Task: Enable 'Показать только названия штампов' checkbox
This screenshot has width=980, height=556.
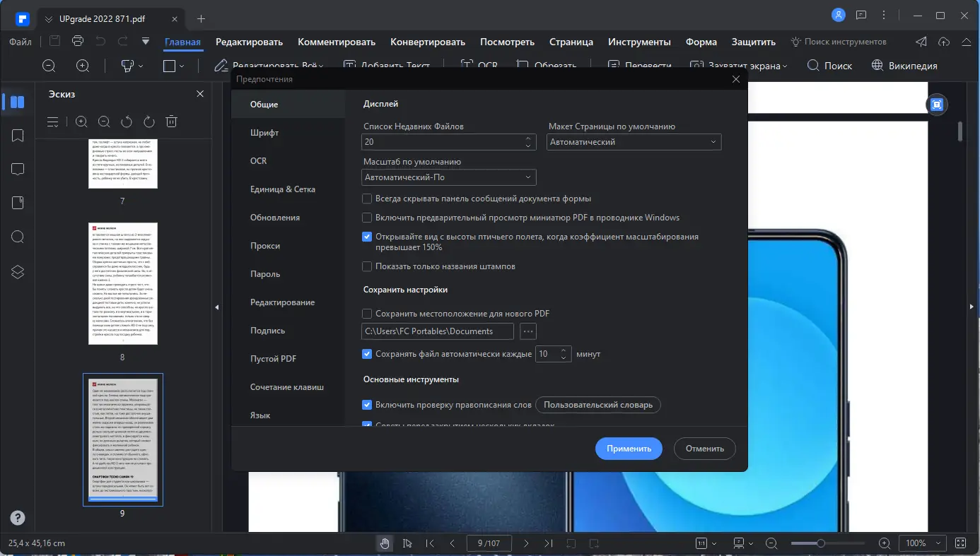Action: tap(367, 266)
